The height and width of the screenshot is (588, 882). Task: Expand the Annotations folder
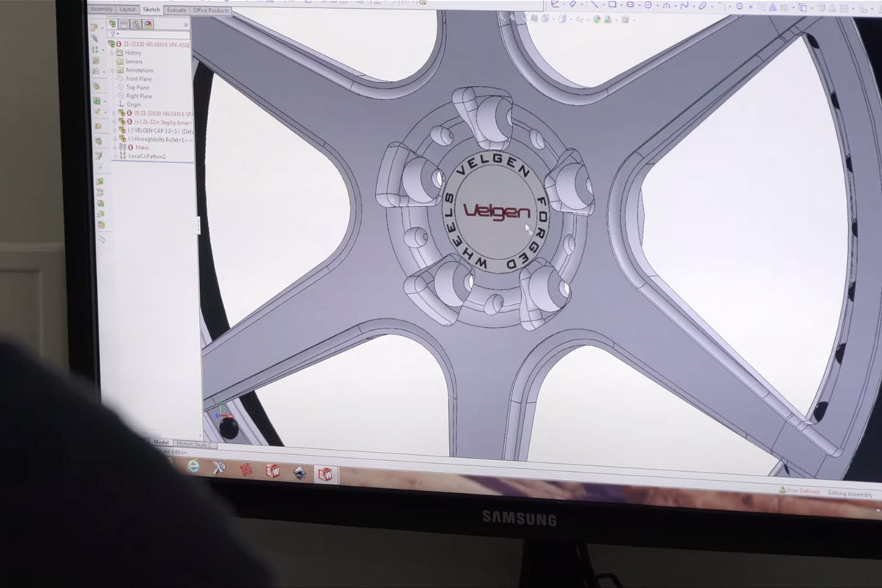(113, 71)
